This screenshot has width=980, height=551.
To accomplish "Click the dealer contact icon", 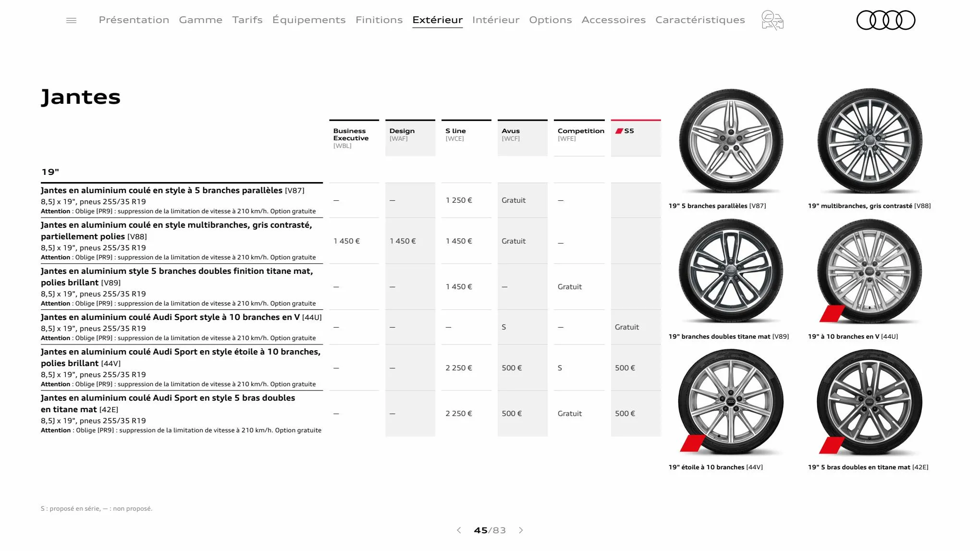I will pyautogui.click(x=772, y=20).
